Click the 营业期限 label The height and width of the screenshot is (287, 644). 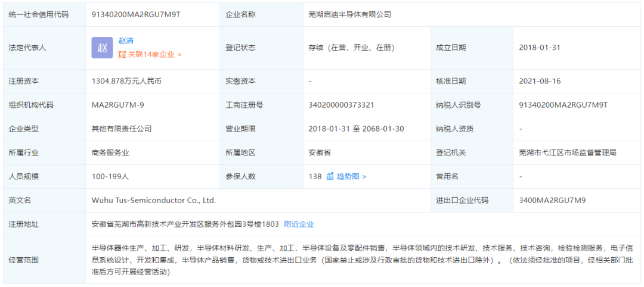[x=240, y=129]
